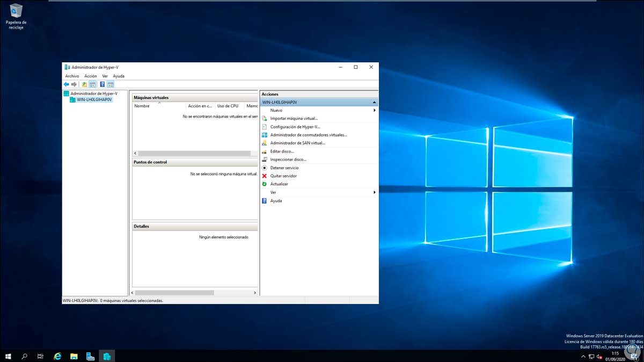Click the green Actualizar refresh icon
The width and height of the screenshot is (644, 362).
tap(264, 184)
